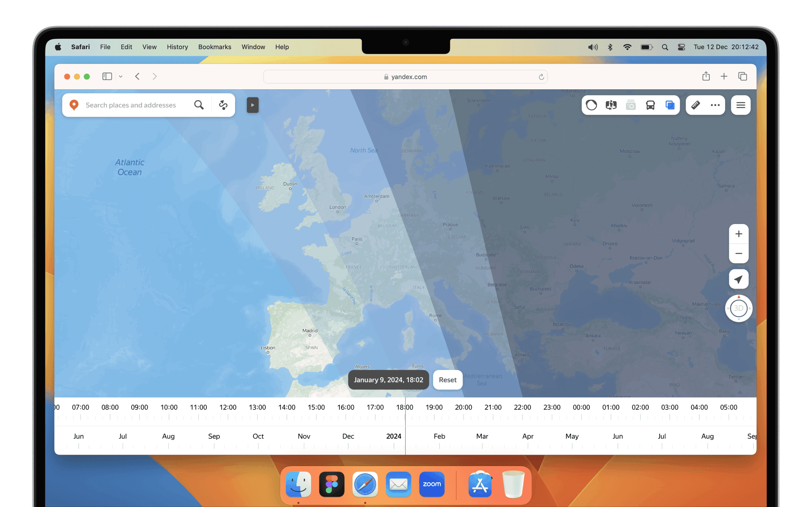Show public transport bus layer
The width and height of the screenshot is (812, 507).
coord(650,105)
